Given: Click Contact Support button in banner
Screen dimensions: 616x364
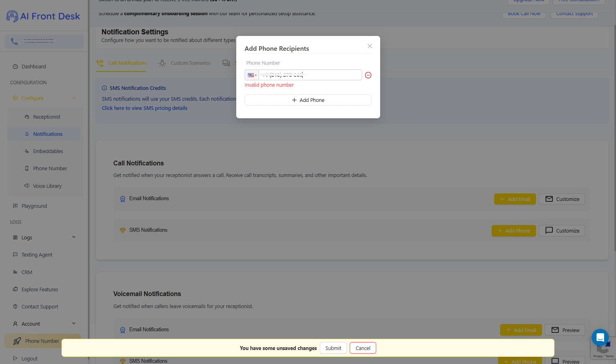Looking at the screenshot, I should (574, 14).
